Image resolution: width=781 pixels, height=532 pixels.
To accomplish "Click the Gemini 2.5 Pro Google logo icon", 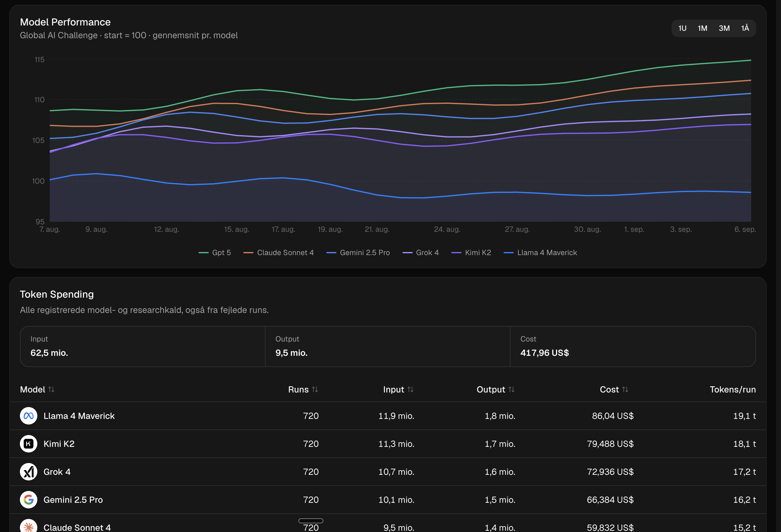I will [29, 499].
